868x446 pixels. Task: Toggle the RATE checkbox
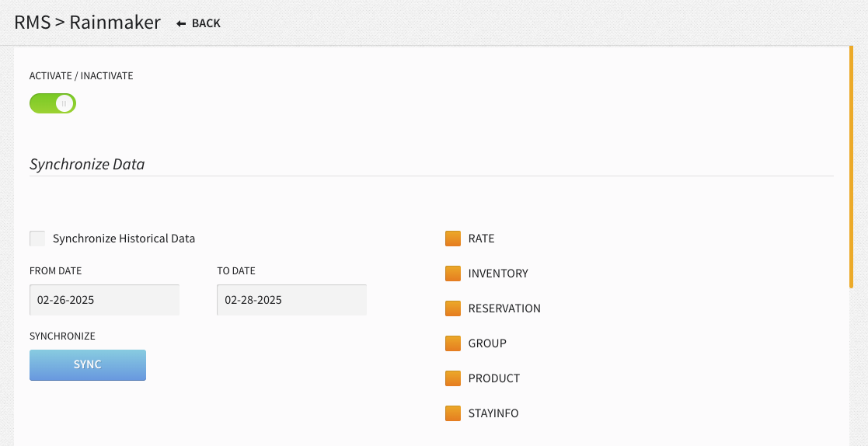[x=453, y=239]
